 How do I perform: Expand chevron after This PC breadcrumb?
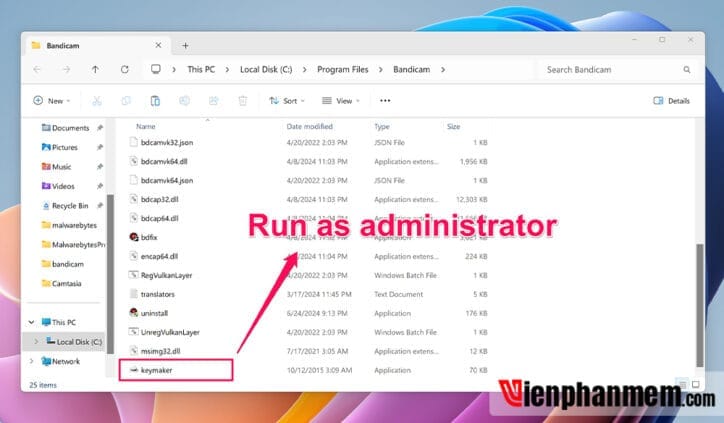coord(227,70)
